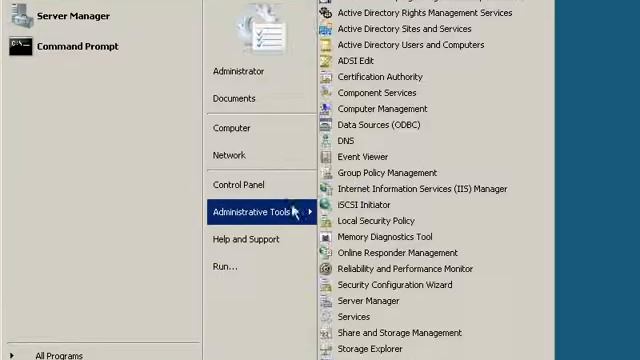Select Group Policy Management label
This screenshot has height=360, width=640.
[387, 173]
